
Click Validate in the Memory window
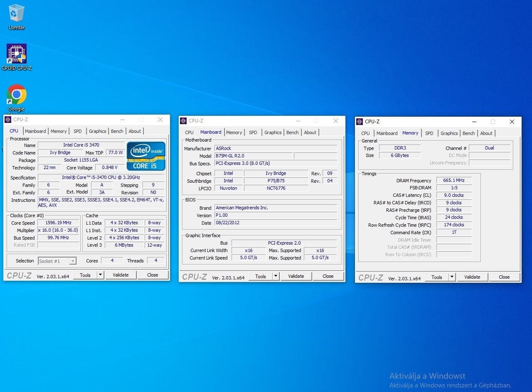point(472,277)
